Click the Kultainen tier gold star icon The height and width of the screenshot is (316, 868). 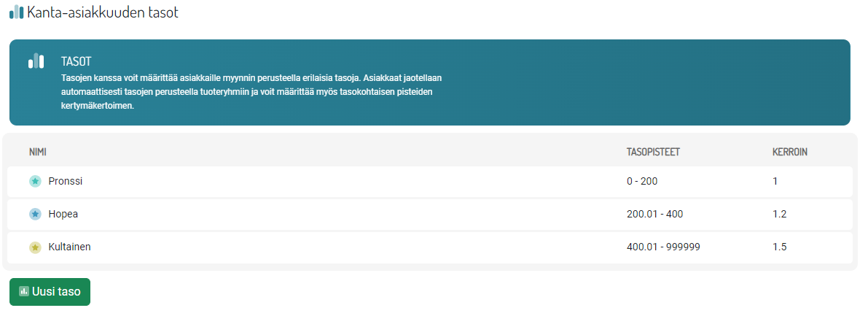(x=35, y=247)
